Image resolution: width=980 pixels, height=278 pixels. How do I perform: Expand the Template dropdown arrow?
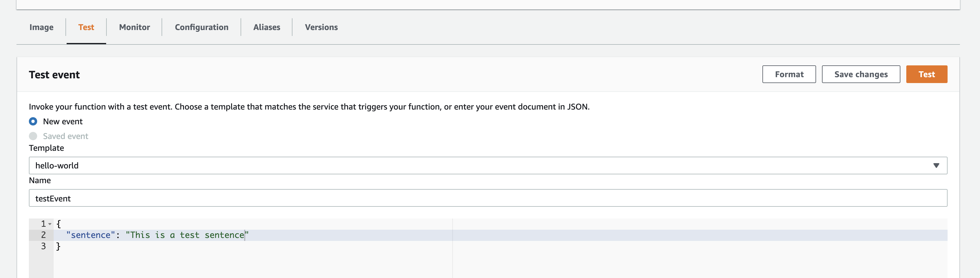coord(936,166)
